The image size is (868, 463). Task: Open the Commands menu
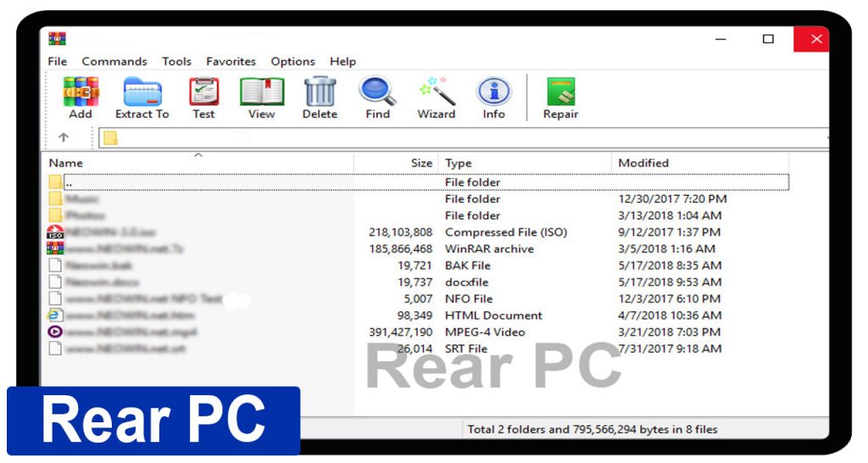[114, 61]
